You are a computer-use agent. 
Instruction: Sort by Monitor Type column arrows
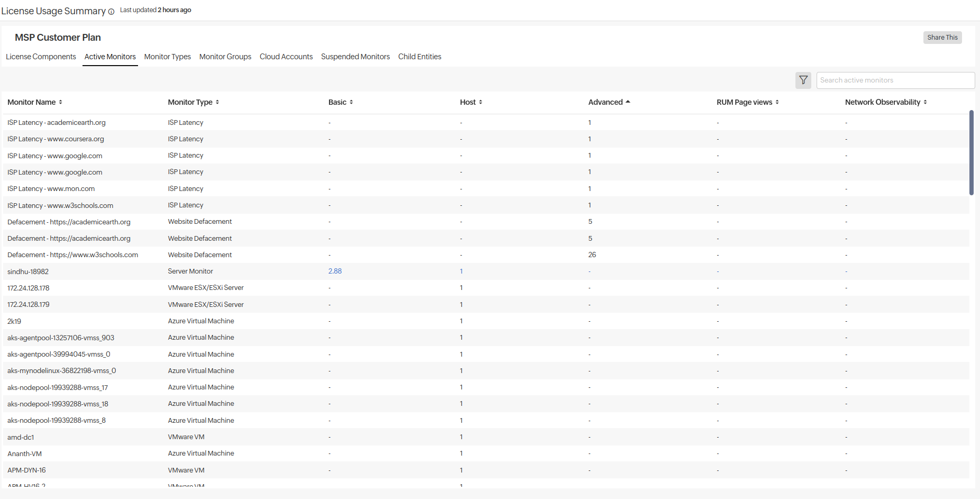217,102
